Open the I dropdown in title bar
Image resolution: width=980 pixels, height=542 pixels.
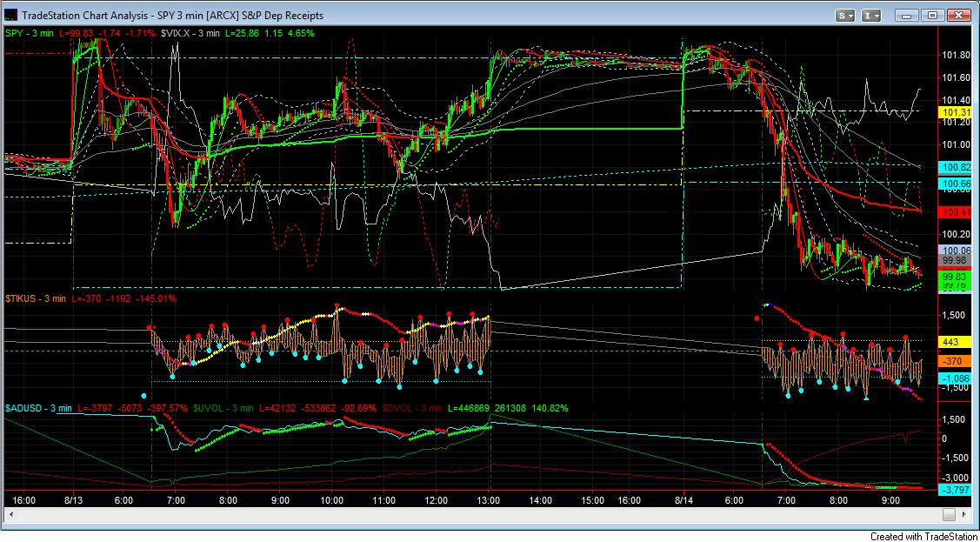pos(873,15)
